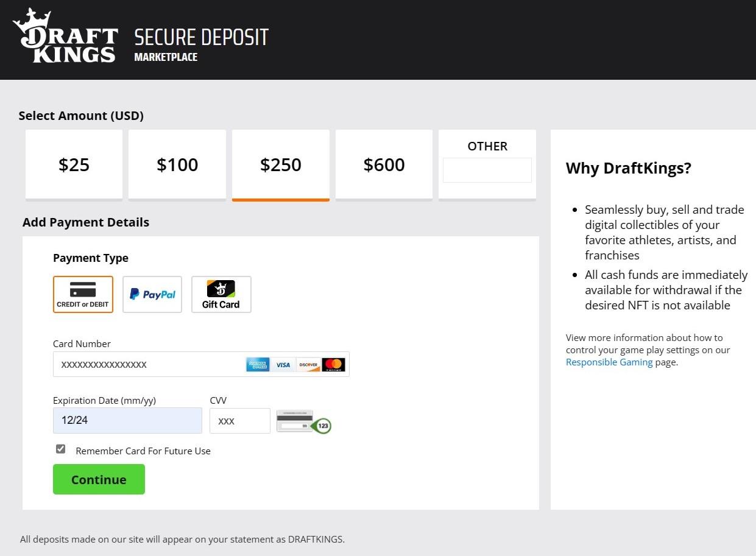Select the $600 deposit amount

(x=384, y=164)
